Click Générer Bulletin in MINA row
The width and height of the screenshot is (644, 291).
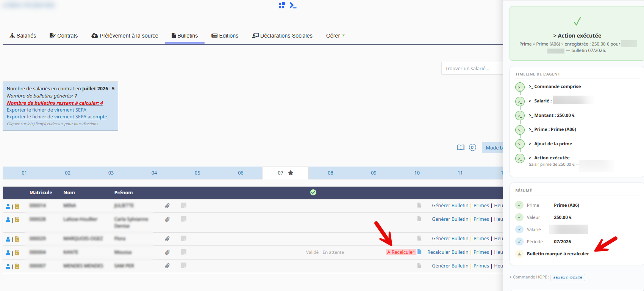click(450, 205)
